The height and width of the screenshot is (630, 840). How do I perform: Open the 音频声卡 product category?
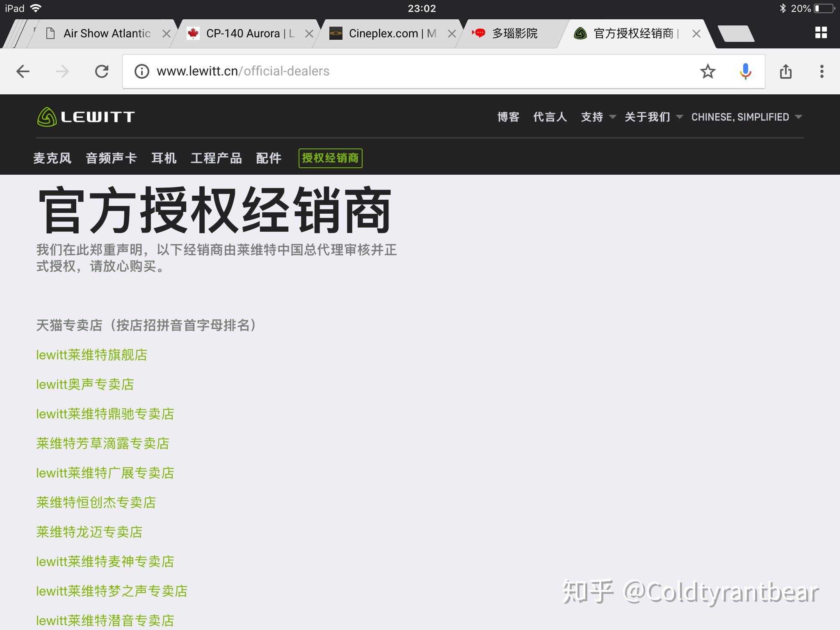tap(111, 158)
